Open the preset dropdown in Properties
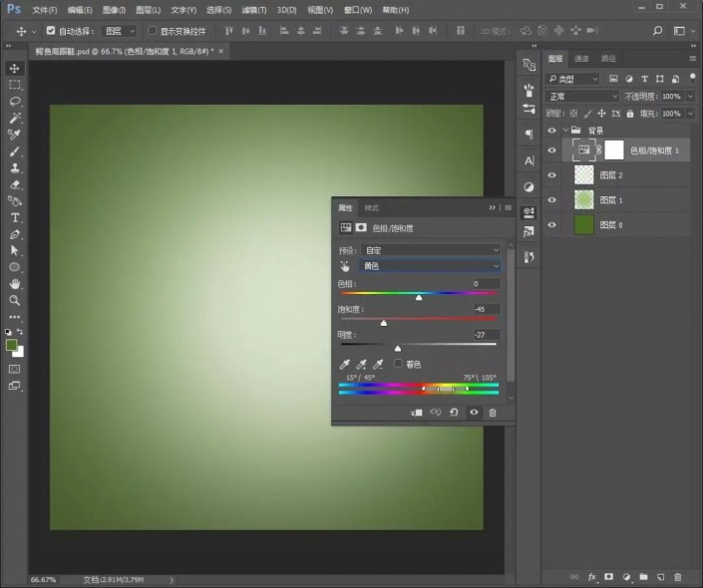Viewport: 703px width, 588px height. click(x=431, y=250)
